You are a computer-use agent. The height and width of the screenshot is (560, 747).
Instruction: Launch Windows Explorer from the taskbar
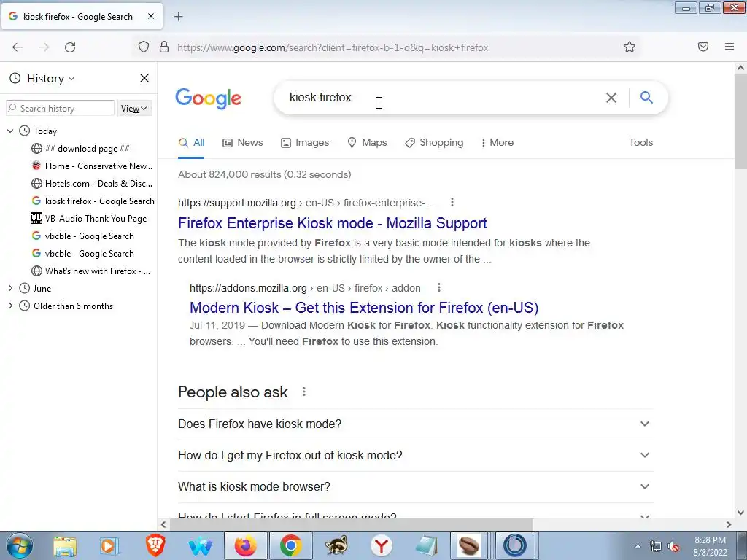tap(65, 545)
